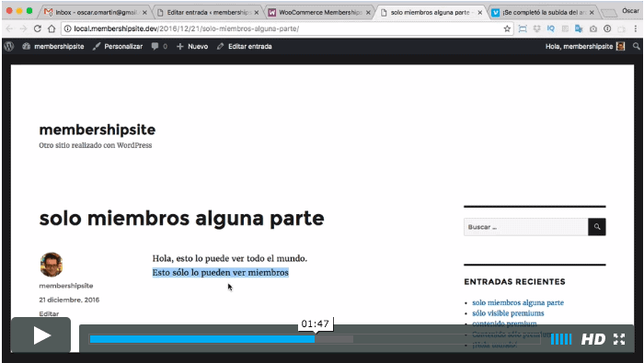
Task: Click the highlighted text Esto sólo lo pueden ver miembros
Action: click(221, 272)
